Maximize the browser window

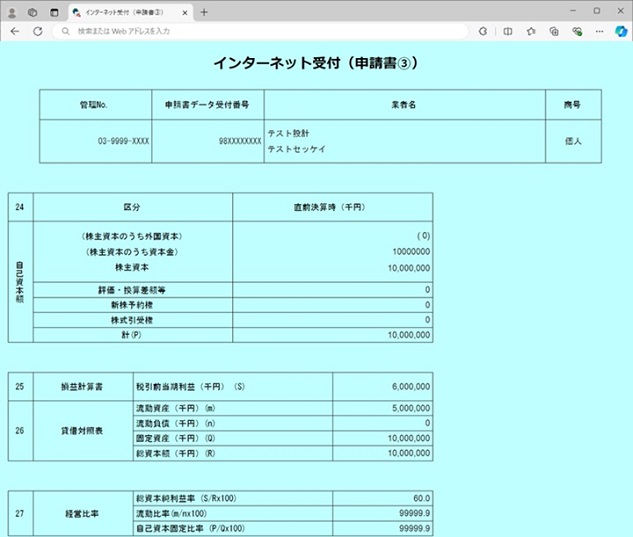click(x=597, y=11)
